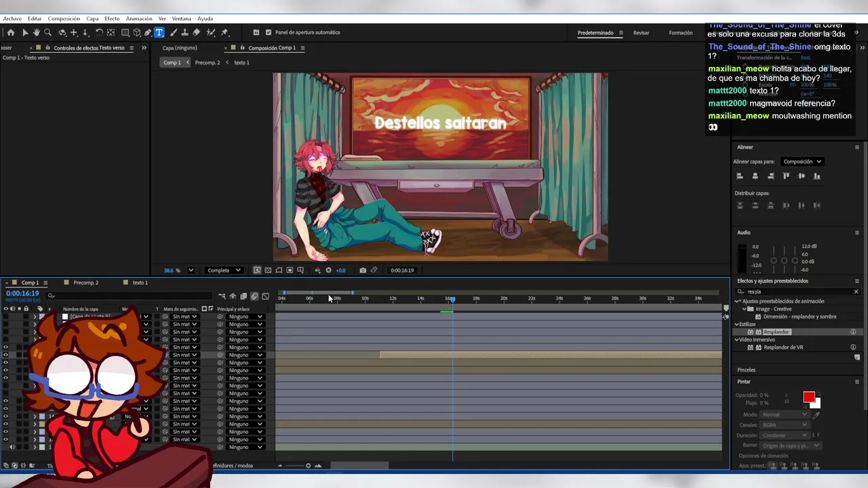Select texto 1 timeline tab
The width and height of the screenshot is (868, 488).
tap(140, 283)
